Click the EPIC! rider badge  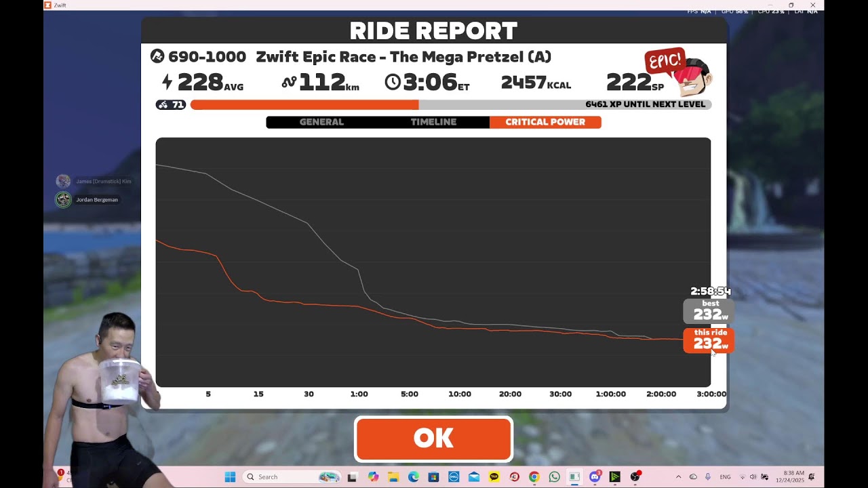tap(678, 73)
